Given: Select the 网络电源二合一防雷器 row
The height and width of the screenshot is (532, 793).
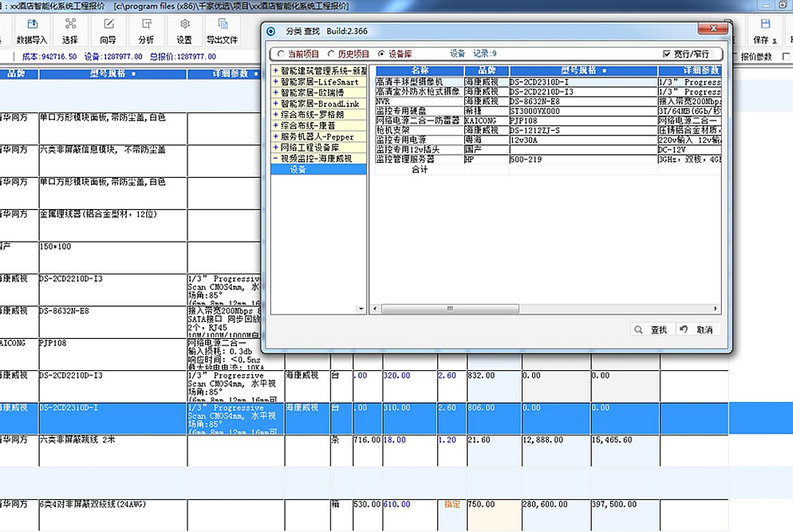Looking at the screenshot, I should [548, 120].
